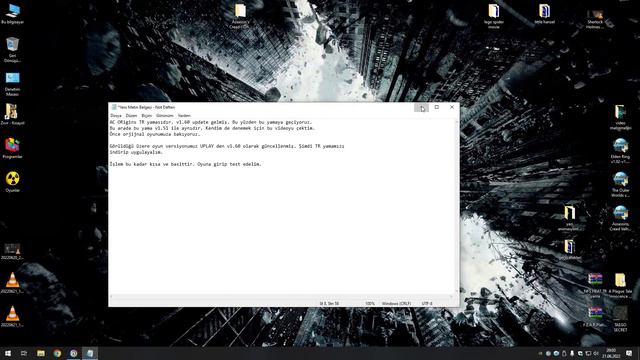The width and height of the screenshot is (640, 360).
Task: Click the 100% zoom status bar entry
Action: pyautogui.click(x=370, y=304)
